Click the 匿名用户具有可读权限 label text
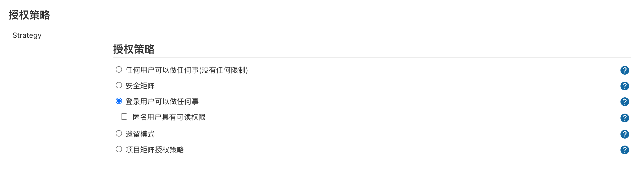 pos(169,117)
